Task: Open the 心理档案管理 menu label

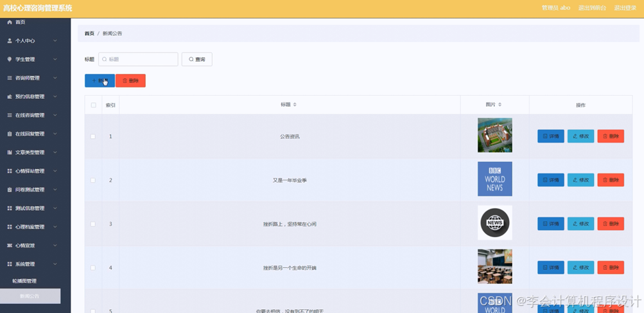Action: (30, 227)
